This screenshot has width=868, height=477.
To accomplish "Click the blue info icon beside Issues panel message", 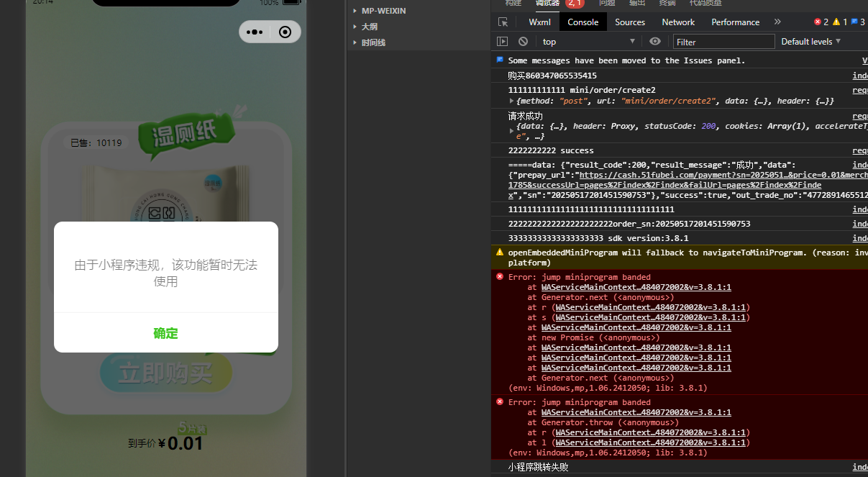I will tap(500, 60).
